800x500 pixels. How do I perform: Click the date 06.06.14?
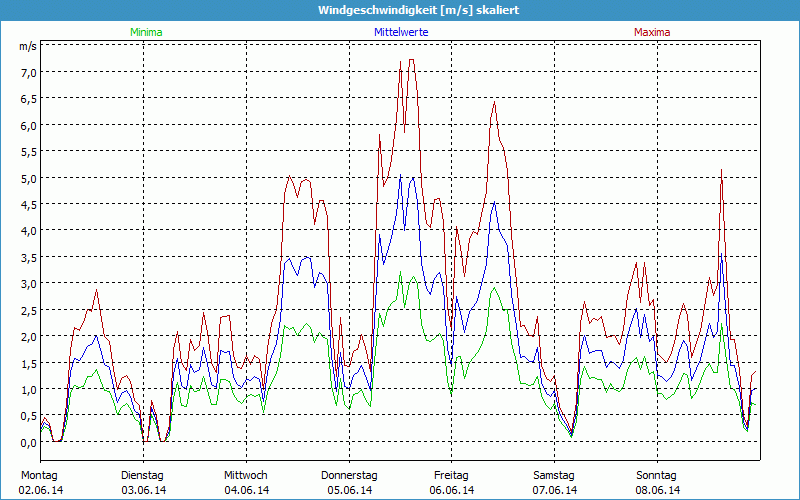[452, 490]
